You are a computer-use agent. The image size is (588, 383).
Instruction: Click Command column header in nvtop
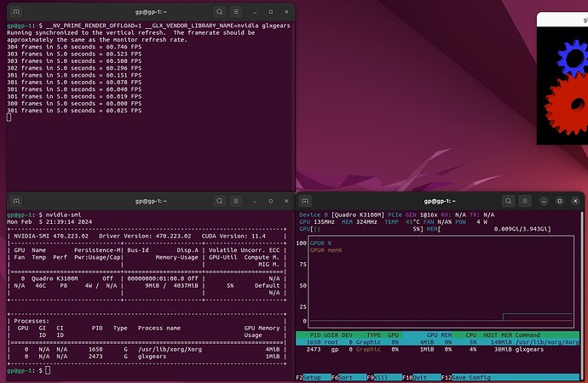click(527, 335)
